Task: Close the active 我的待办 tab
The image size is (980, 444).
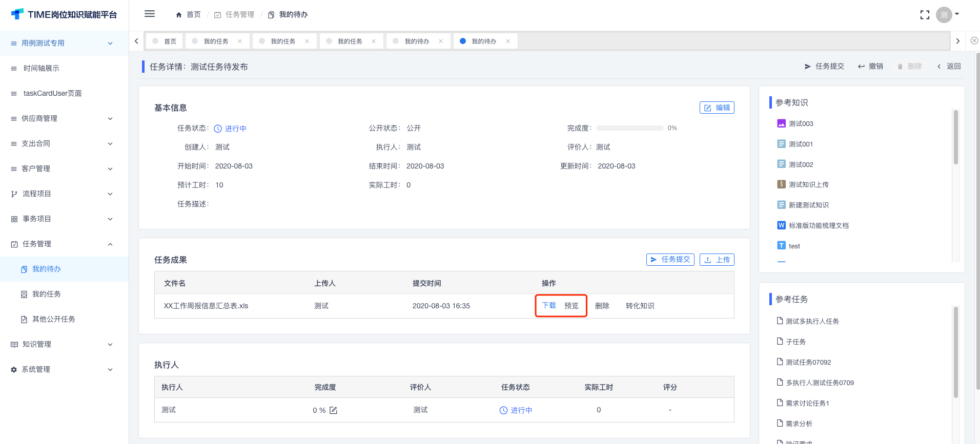Action: click(508, 41)
